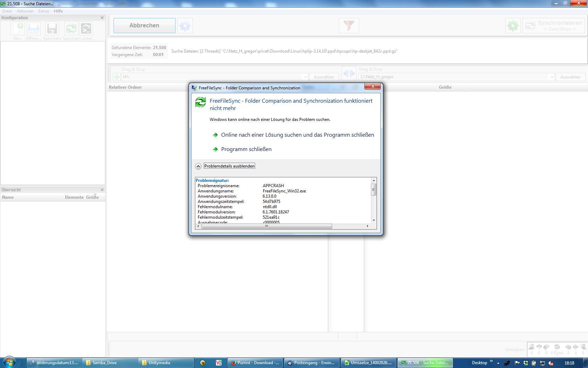Click scroll up arrow in problem details
Viewport: 588px width, 368px height.
pos(374,180)
